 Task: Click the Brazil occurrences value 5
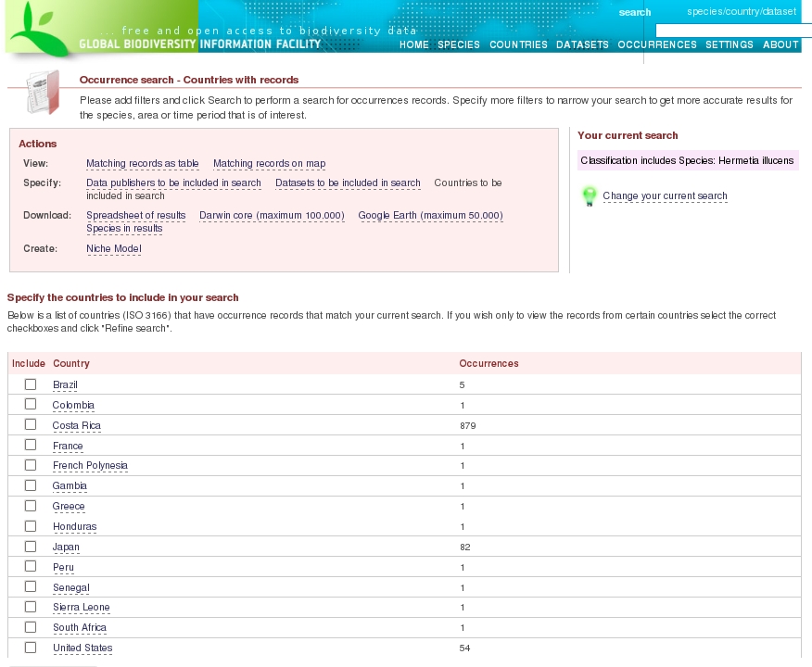click(x=462, y=385)
